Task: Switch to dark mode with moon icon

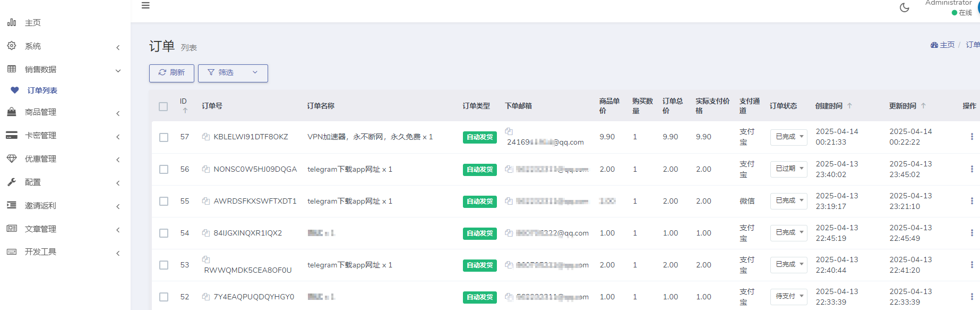Action: (905, 7)
